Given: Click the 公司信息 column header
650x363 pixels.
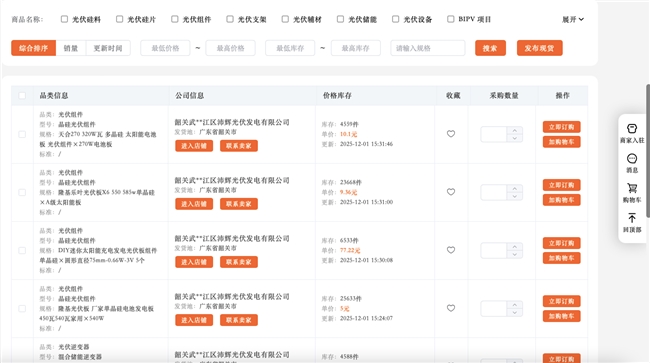Looking at the screenshot, I should [189, 96].
